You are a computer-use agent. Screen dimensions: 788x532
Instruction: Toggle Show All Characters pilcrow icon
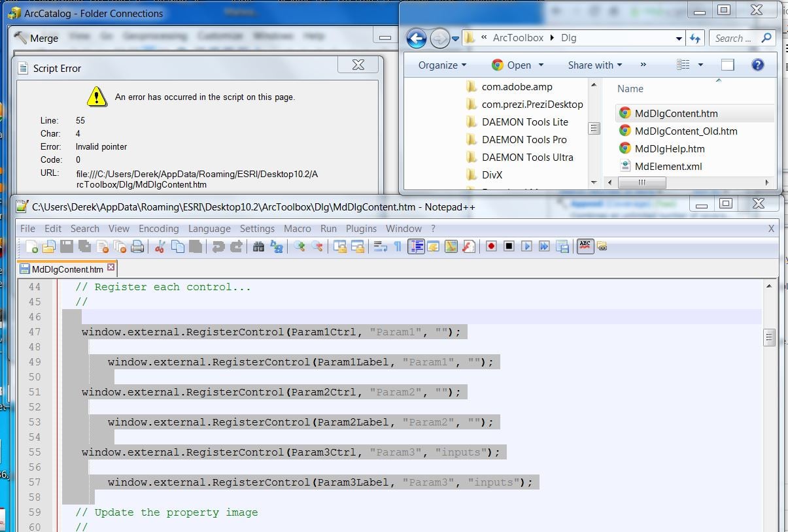pos(397,246)
